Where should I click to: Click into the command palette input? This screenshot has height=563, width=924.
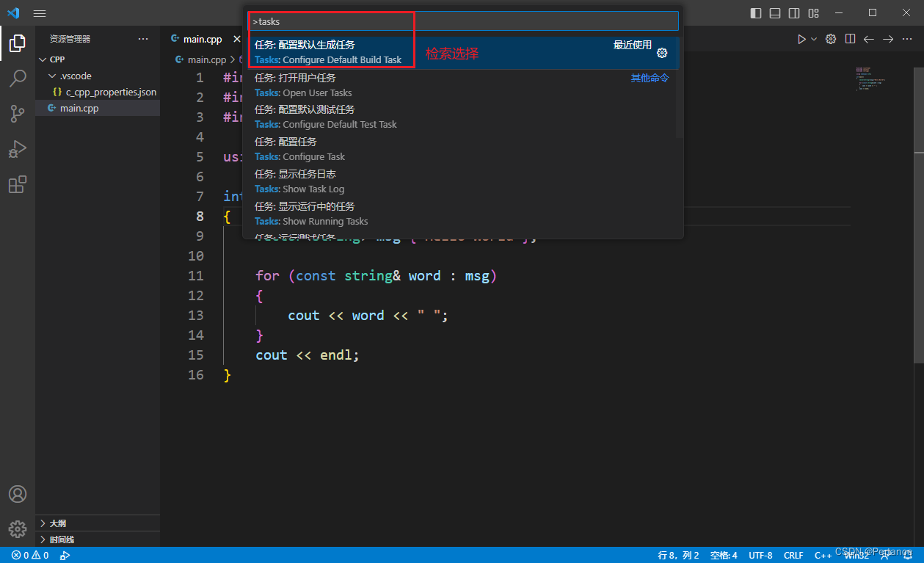(x=463, y=21)
